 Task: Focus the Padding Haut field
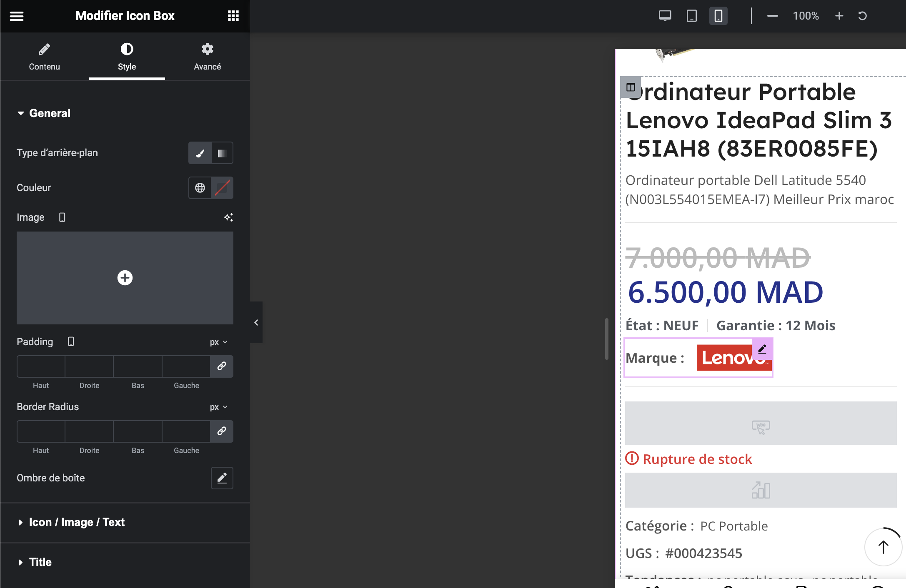coord(41,366)
